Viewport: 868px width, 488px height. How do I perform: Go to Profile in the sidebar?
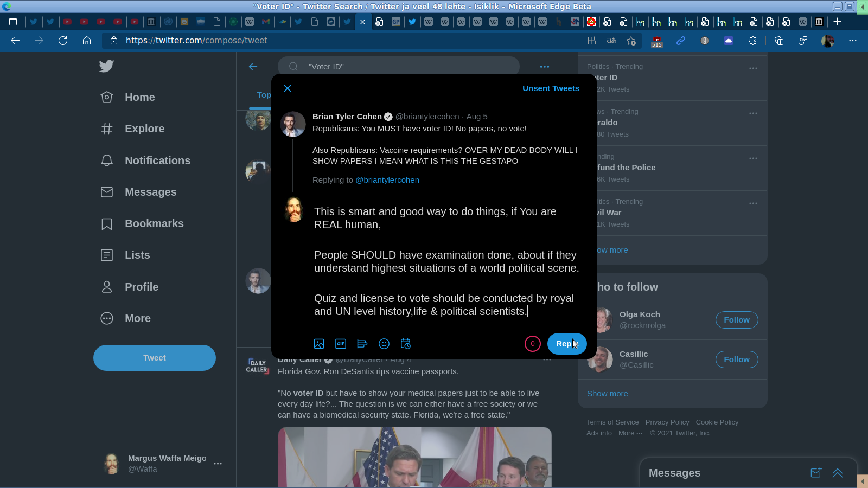(130, 287)
